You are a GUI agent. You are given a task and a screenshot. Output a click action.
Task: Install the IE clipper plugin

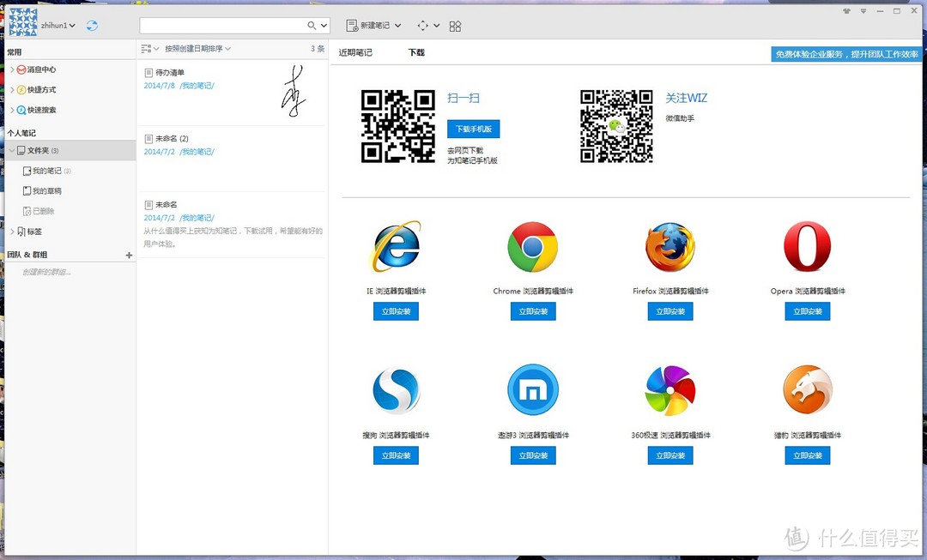click(x=396, y=311)
